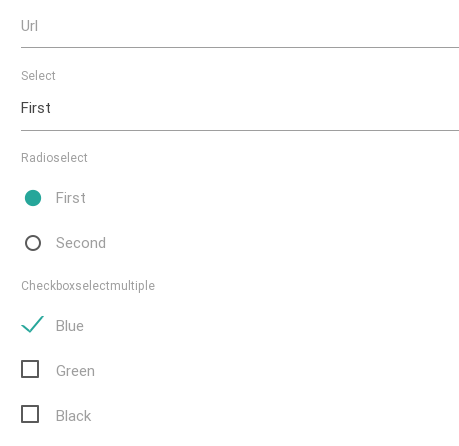The image size is (459, 446).
Task: Focus the Url input field
Action: [240, 28]
